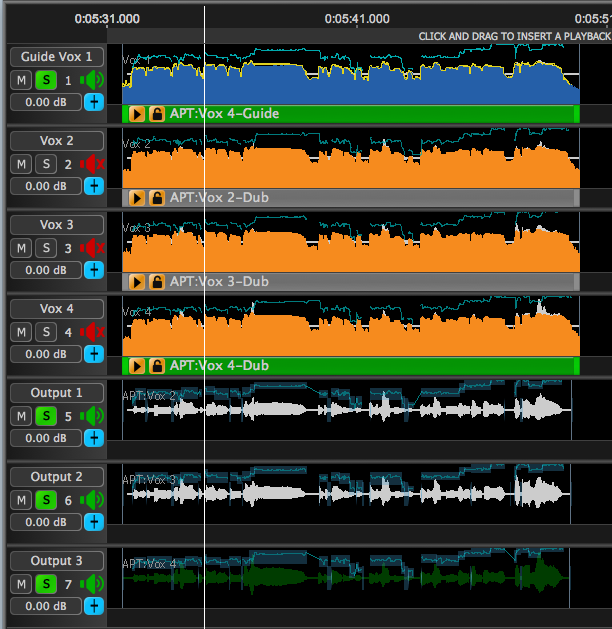612x629 pixels.
Task: Click the 0.00 dB gain field on Vox 3
Action: [45, 270]
